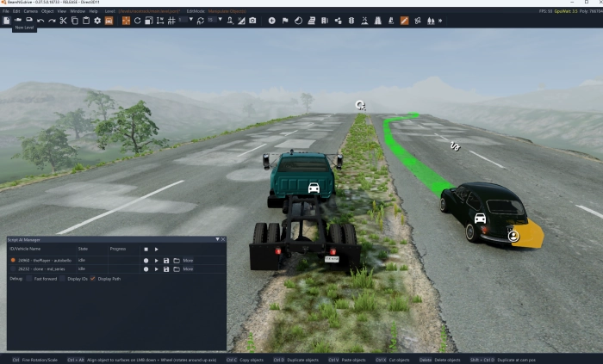Open the Camera menu
Image resolution: width=603 pixels, height=364 pixels.
coord(30,11)
